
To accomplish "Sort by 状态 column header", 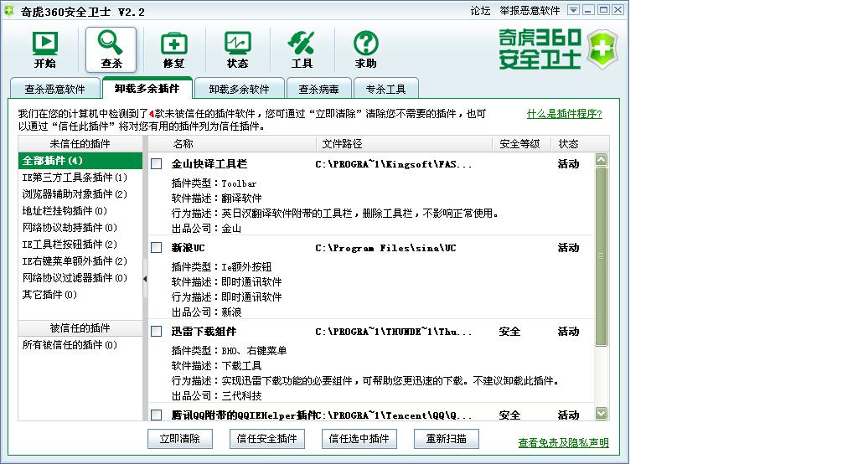I will coord(569,144).
